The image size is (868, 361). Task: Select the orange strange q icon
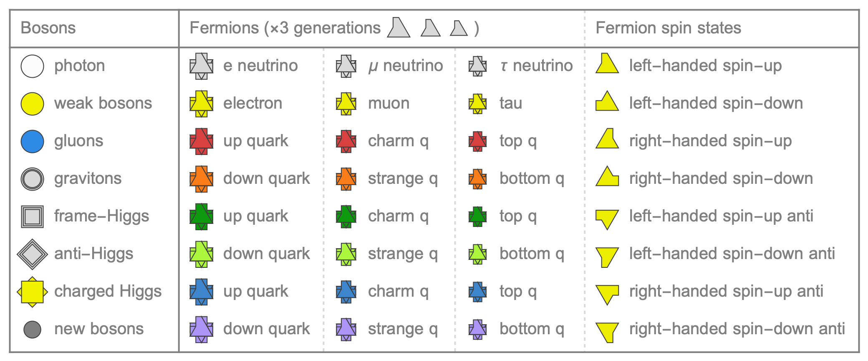tap(346, 179)
